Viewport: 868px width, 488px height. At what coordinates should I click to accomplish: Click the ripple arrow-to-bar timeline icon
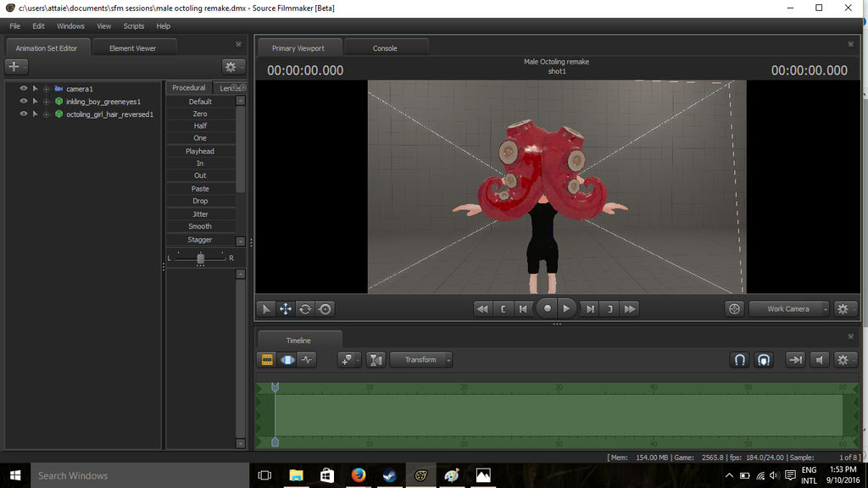coord(795,359)
